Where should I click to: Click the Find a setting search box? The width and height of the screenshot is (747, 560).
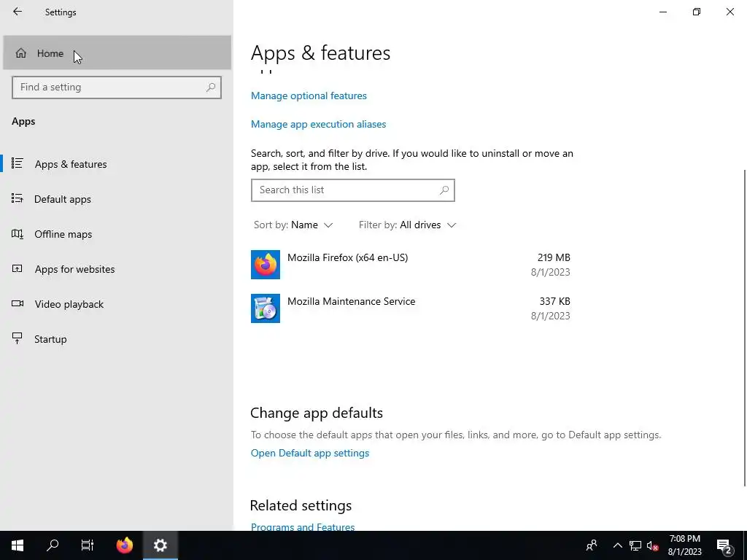click(116, 87)
